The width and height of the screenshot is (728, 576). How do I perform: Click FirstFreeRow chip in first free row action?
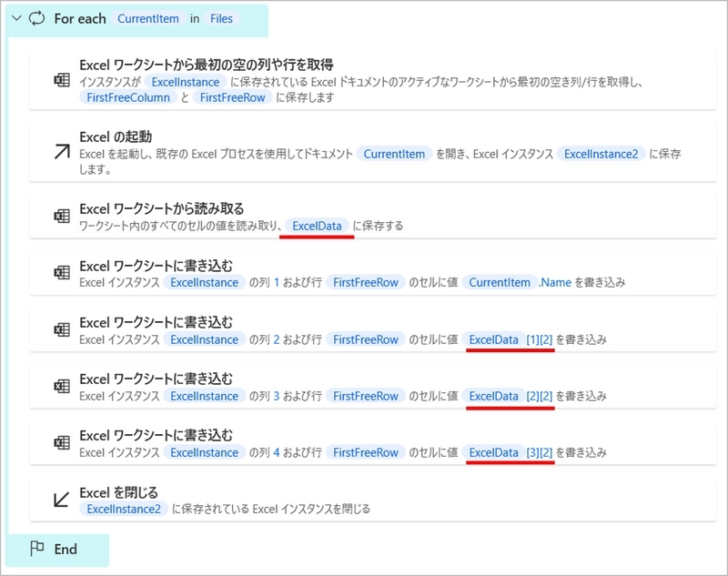click(232, 97)
